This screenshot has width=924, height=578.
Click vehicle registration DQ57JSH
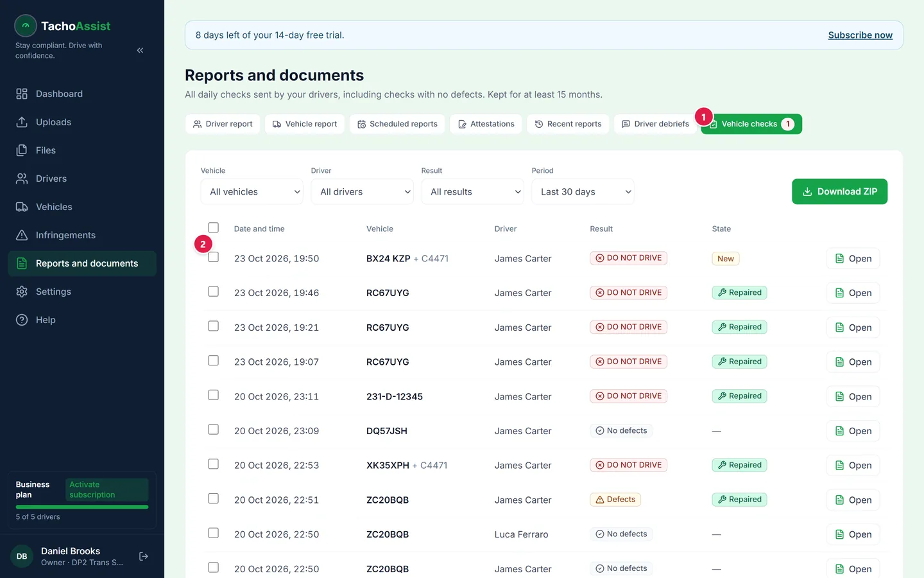click(387, 431)
